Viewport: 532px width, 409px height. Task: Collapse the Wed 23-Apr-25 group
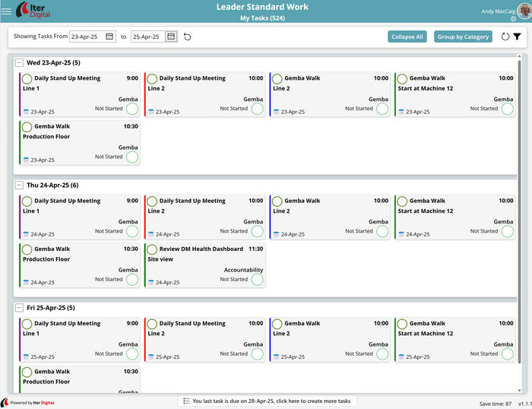pos(19,62)
